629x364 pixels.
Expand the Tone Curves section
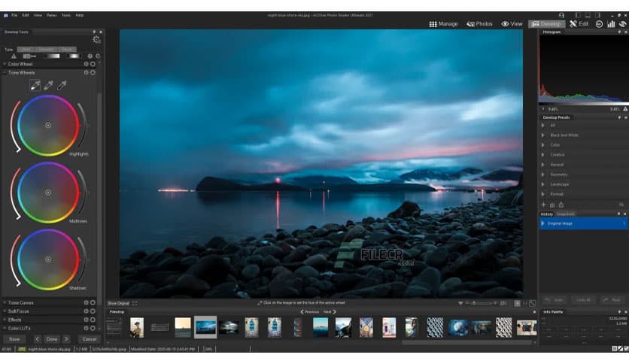pyautogui.click(x=5, y=302)
